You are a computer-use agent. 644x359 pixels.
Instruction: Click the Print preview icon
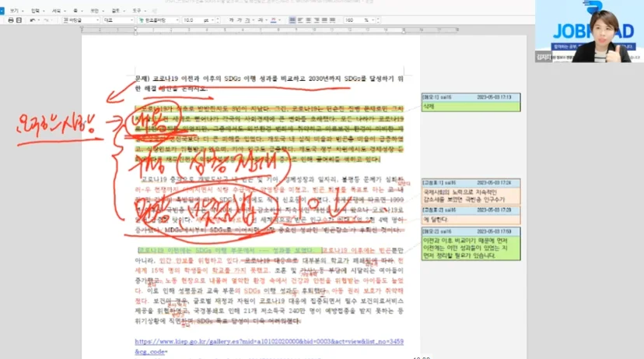[19, 20]
